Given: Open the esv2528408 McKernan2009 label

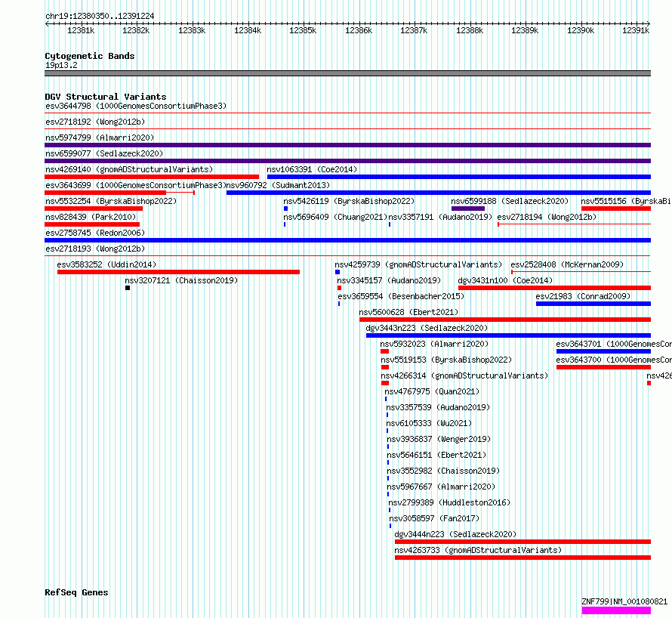Looking at the screenshot, I should point(567,264).
